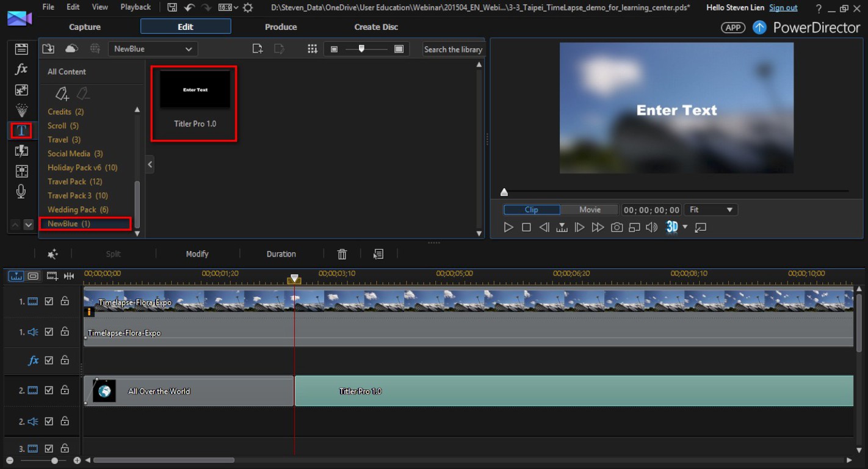The image size is (868, 469).
Task: Take a preview snapshot with camera icon
Action: click(x=617, y=227)
